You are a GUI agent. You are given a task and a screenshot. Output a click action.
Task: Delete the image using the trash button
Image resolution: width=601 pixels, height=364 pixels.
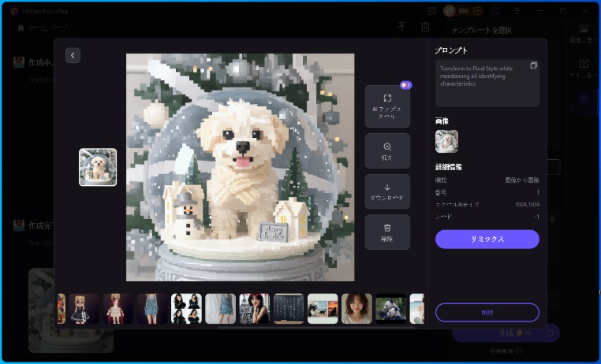click(386, 232)
